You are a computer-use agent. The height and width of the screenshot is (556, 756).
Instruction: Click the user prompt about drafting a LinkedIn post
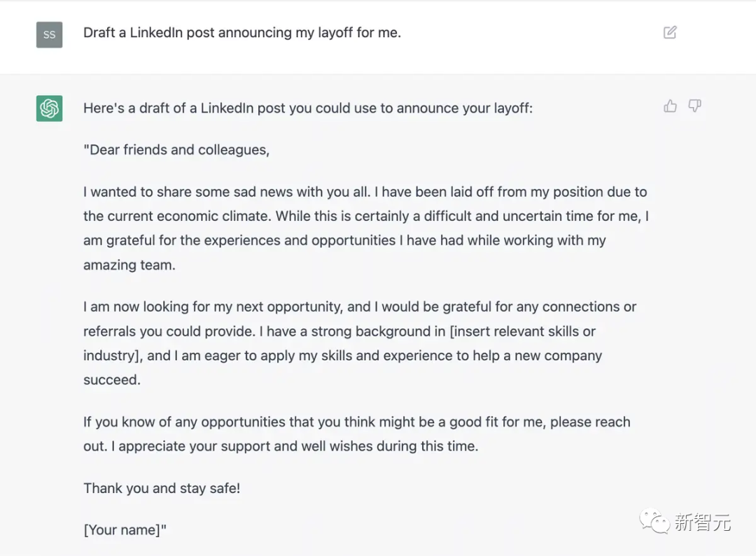(x=241, y=32)
